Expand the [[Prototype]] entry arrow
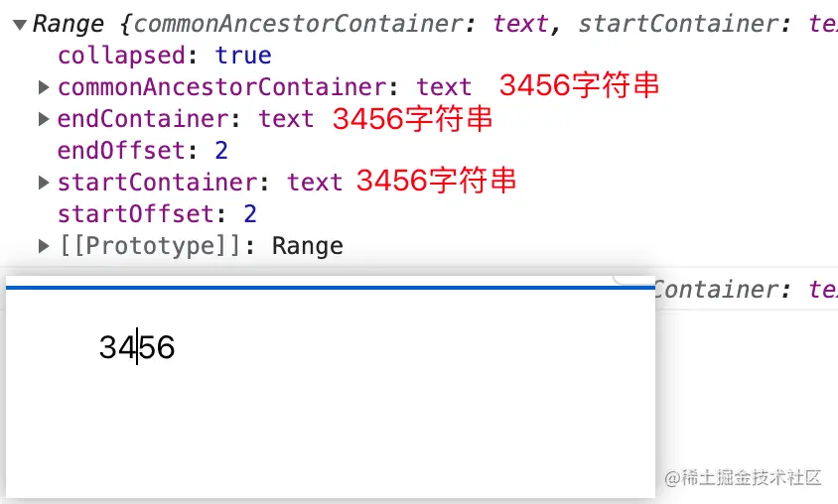838x504 pixels. click(x=44, y=246)
